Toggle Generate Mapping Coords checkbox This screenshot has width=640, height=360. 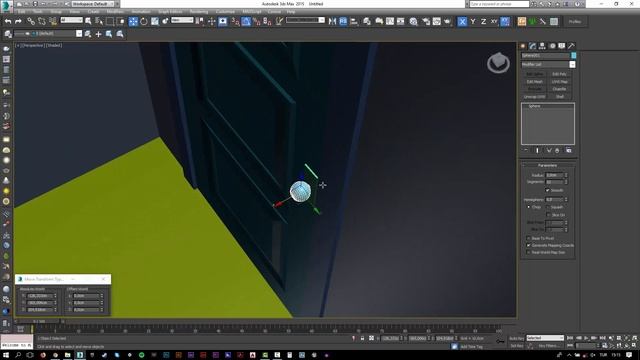(x=529, y=245)
